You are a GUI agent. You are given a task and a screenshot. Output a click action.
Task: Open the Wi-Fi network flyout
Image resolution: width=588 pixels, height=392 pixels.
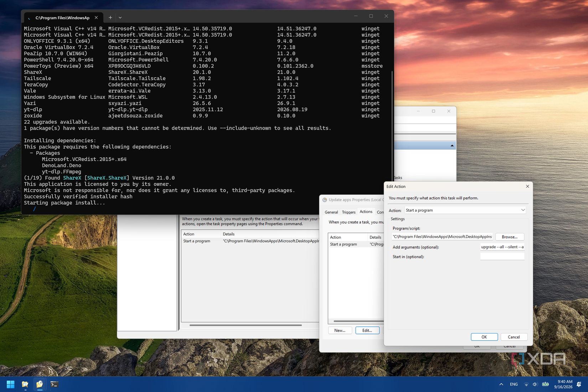tap(526, 384)
